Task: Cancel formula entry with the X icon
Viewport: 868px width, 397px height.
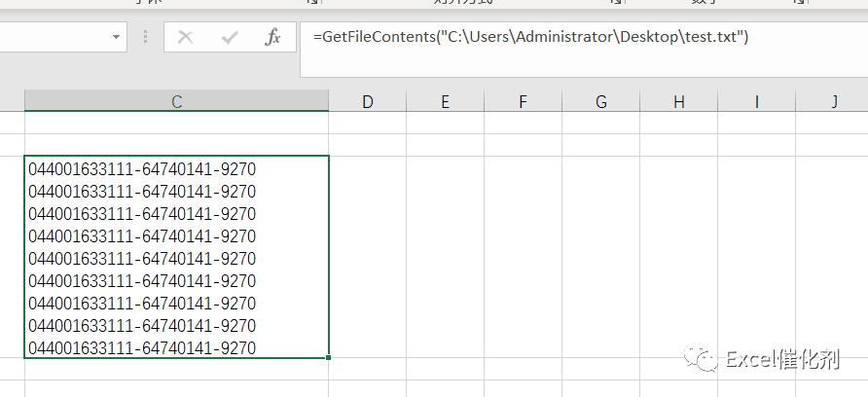Action: [x=186, y=38]
